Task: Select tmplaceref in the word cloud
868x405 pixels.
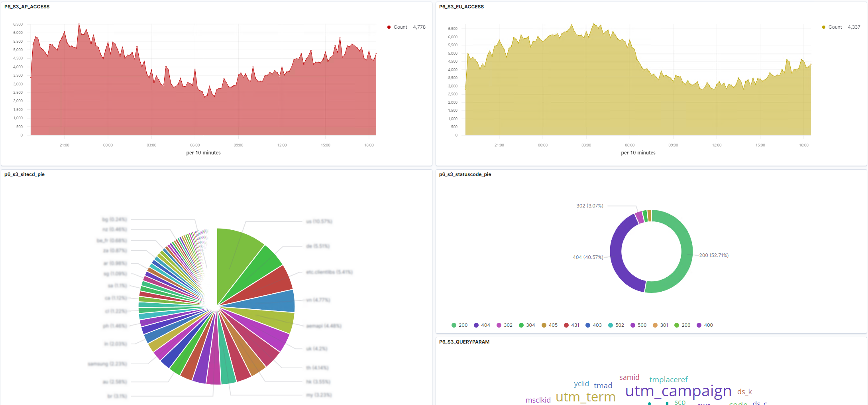Action: (668, 379)
